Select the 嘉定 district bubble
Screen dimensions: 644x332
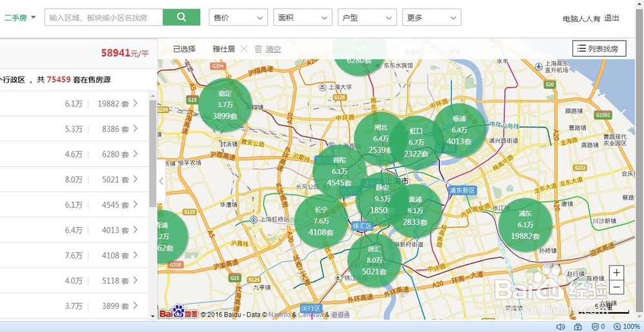click(x=225, y=105)
